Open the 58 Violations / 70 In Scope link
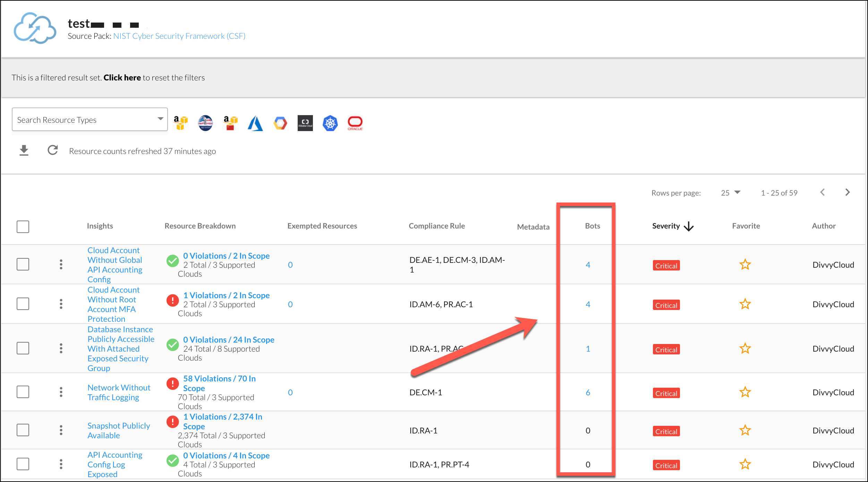868x482 pixels. [219, 384]
